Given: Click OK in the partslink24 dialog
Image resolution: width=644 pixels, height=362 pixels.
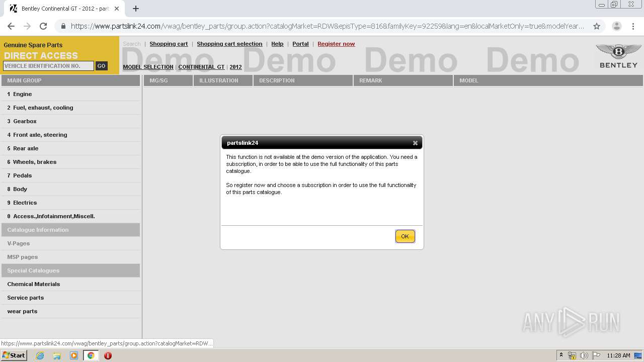Looking at the screenshot, I should pyautogui.click(x=405, y=236).
